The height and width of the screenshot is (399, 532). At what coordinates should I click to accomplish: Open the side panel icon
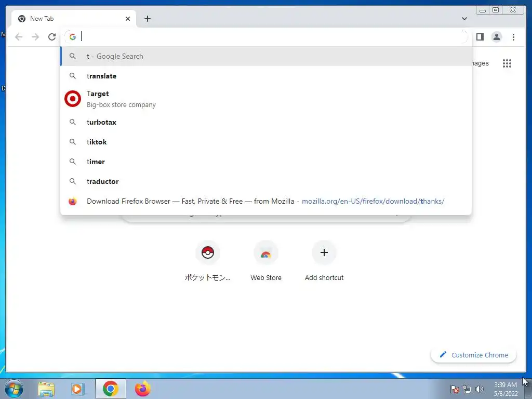click(x=480, y=37)
